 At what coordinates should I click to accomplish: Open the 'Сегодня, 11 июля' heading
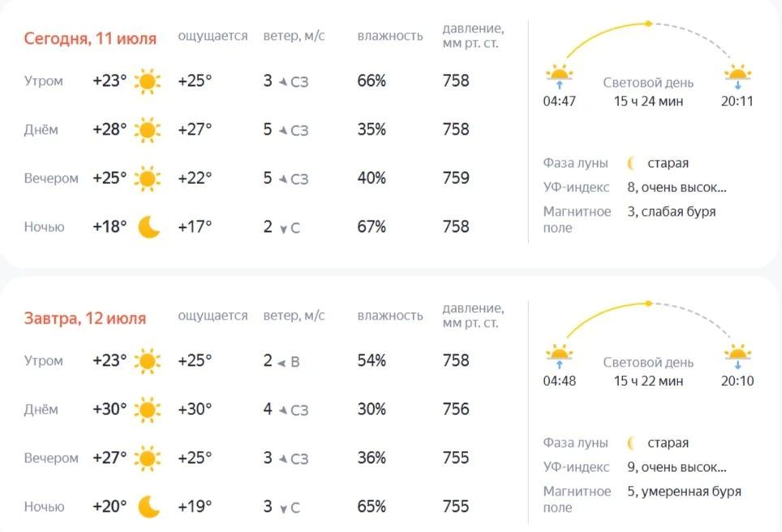tap(90, 38)
